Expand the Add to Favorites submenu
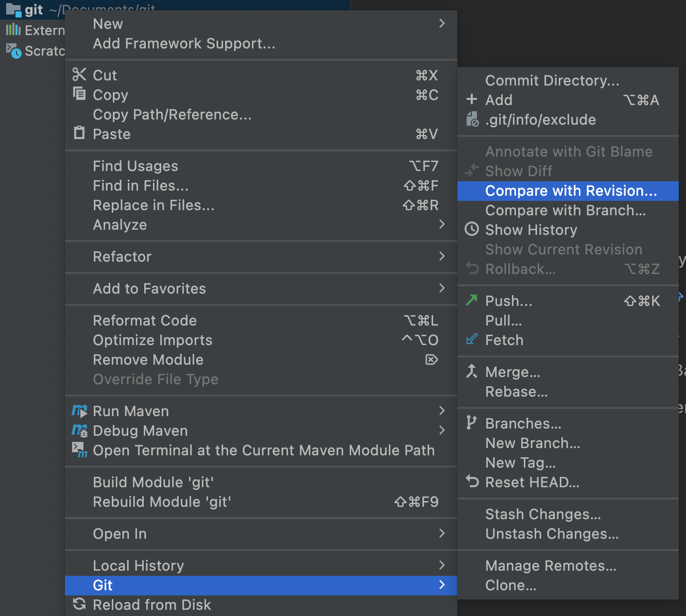Image resolution: width=686 pixels, height=616 pixels. (x=441, y=288)
